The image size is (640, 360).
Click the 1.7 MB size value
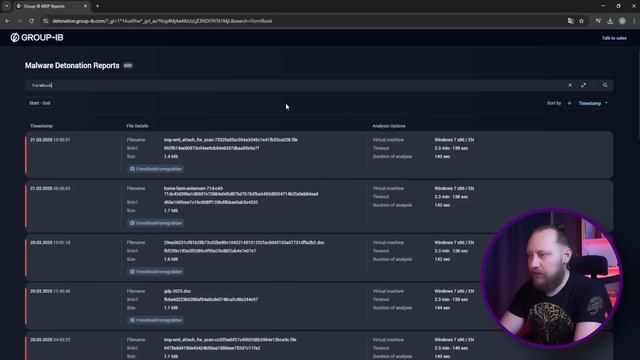point(171,211)
